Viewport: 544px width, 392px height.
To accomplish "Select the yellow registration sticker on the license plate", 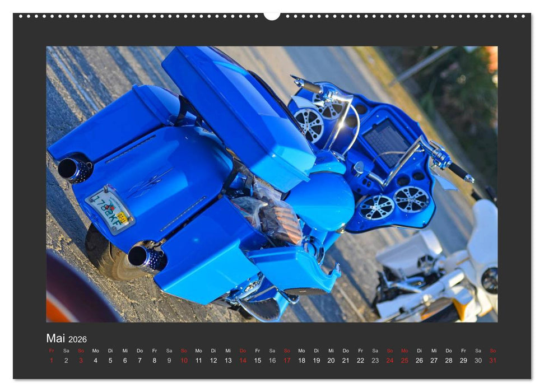I will pyautogui.click(x=122, y=217).
